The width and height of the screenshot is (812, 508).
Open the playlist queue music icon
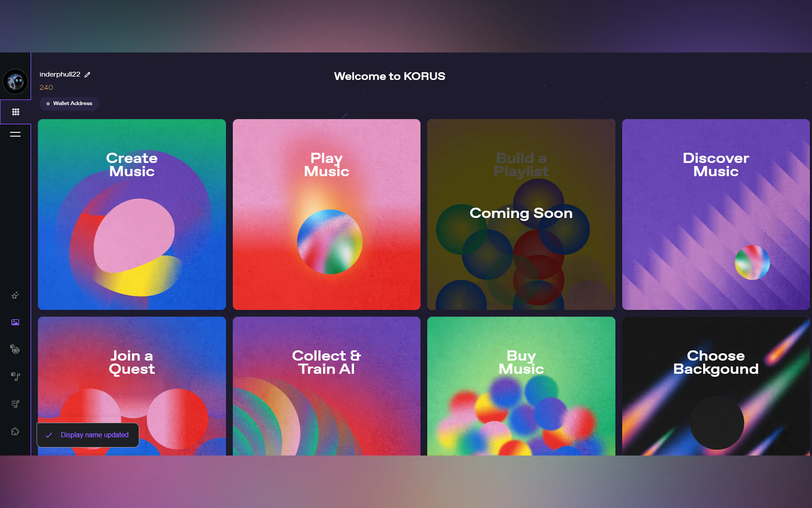[x=15, y=403]
